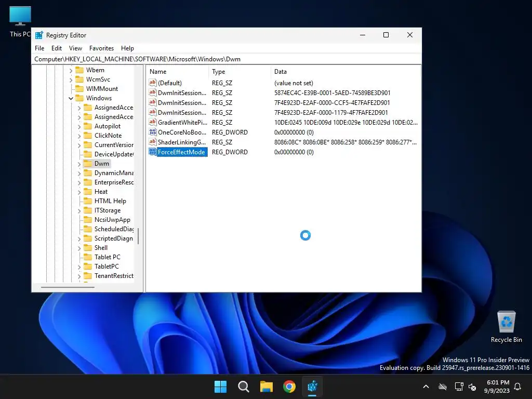Click the OneDrive cloud tray icon

pos(443,387)
